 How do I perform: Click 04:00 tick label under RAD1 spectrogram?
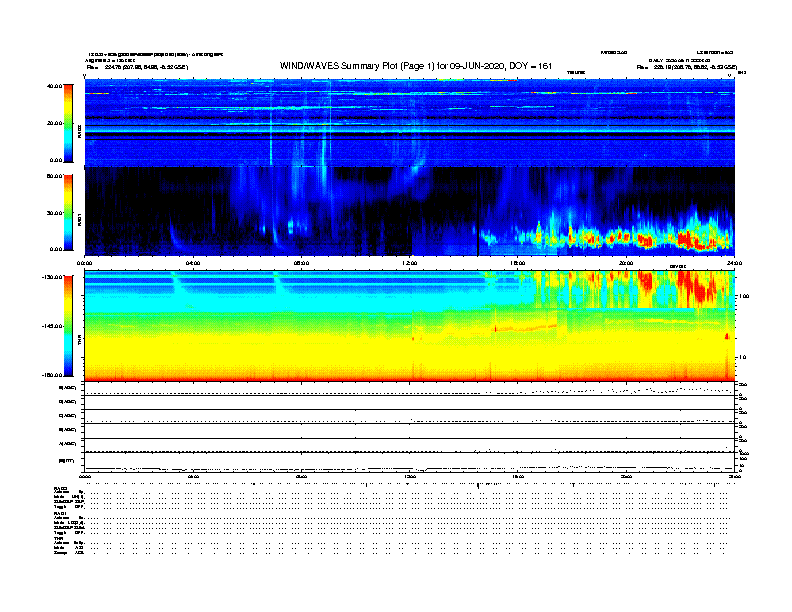(x=193, y=263)
